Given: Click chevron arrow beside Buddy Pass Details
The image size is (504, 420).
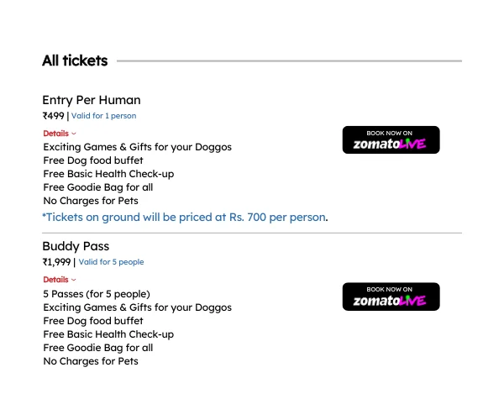Looking at the screenshot, I should pyautogui.click(x=74, y=280).
